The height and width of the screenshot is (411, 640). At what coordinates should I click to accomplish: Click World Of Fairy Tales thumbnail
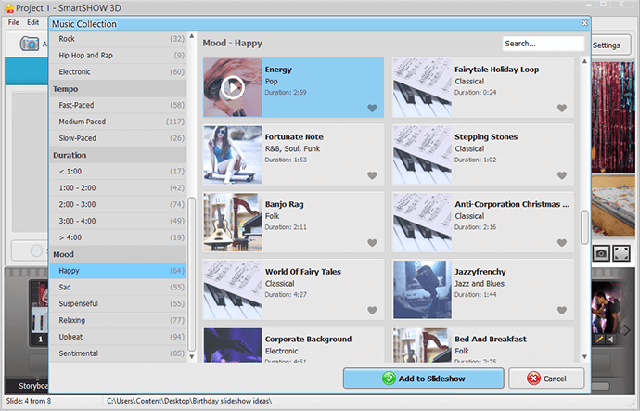coord(233,289)
